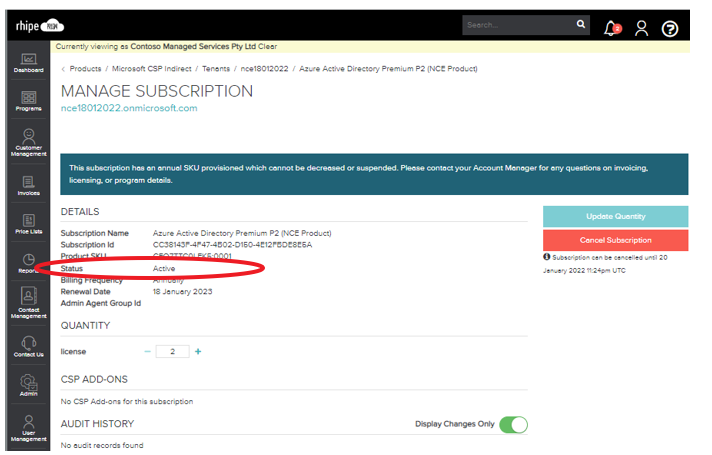The height and width of the screenshot is (455, 712).
Task: Increase license quantity with plus
Action: pyautogui.click(x=198, y=351)
